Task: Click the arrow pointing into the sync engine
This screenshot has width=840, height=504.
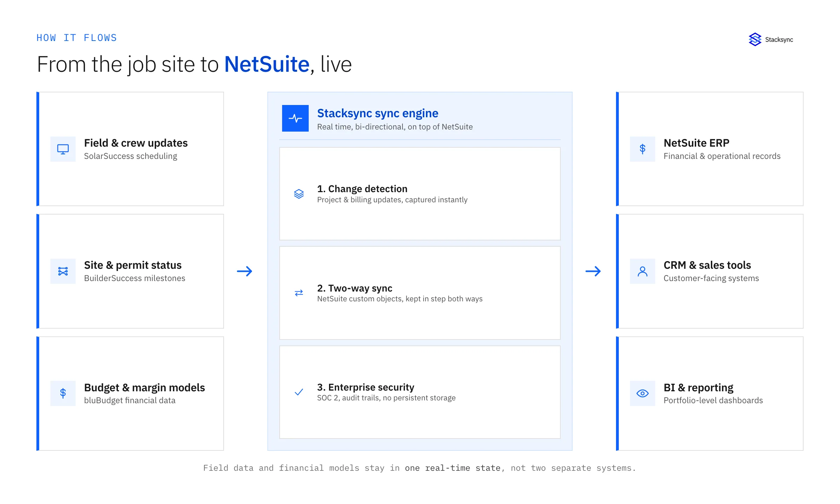Action: [245, 271]
